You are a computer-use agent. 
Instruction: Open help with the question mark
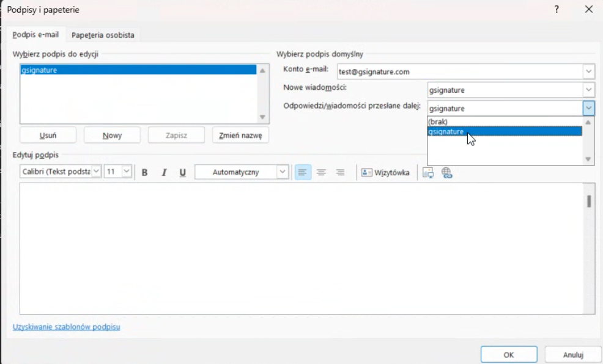(x=557, y=10)
